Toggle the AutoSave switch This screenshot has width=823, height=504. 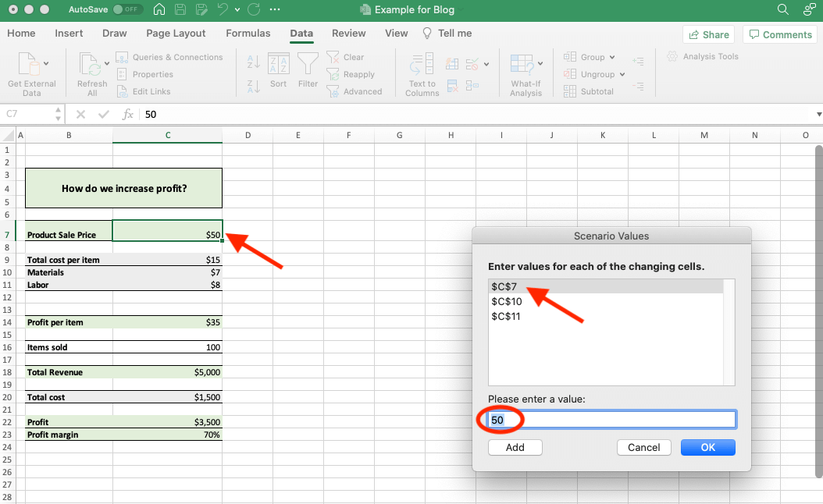tap(127, 9)
